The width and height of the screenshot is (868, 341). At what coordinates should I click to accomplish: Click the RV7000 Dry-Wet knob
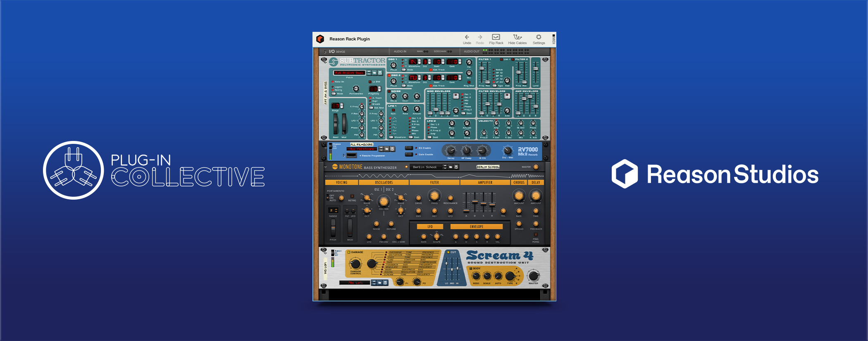(x=508, y=150)
